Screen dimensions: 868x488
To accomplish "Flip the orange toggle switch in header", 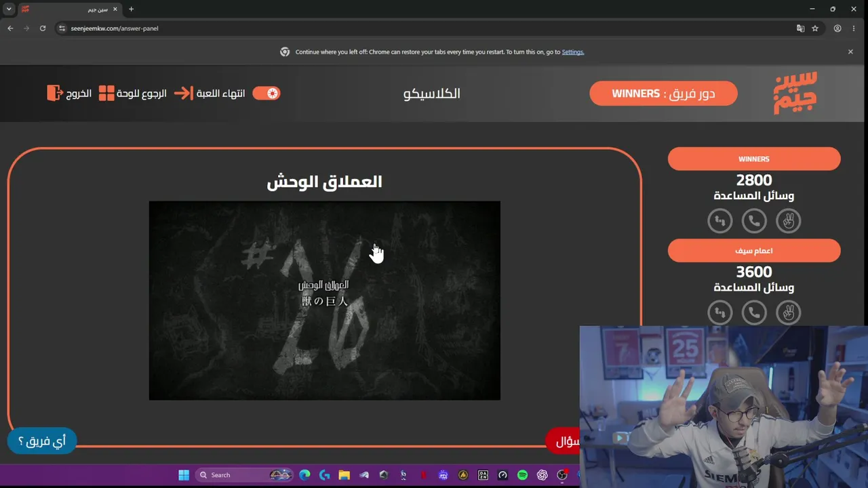I will (267, 93).
